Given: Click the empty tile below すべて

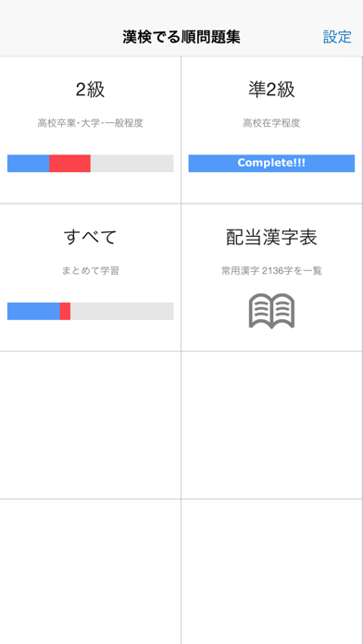Looking at the screenshot, I should coord(90,425).
